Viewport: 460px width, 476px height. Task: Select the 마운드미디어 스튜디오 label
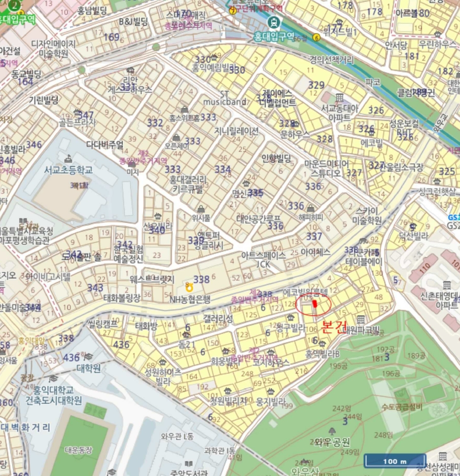(327, 168)
